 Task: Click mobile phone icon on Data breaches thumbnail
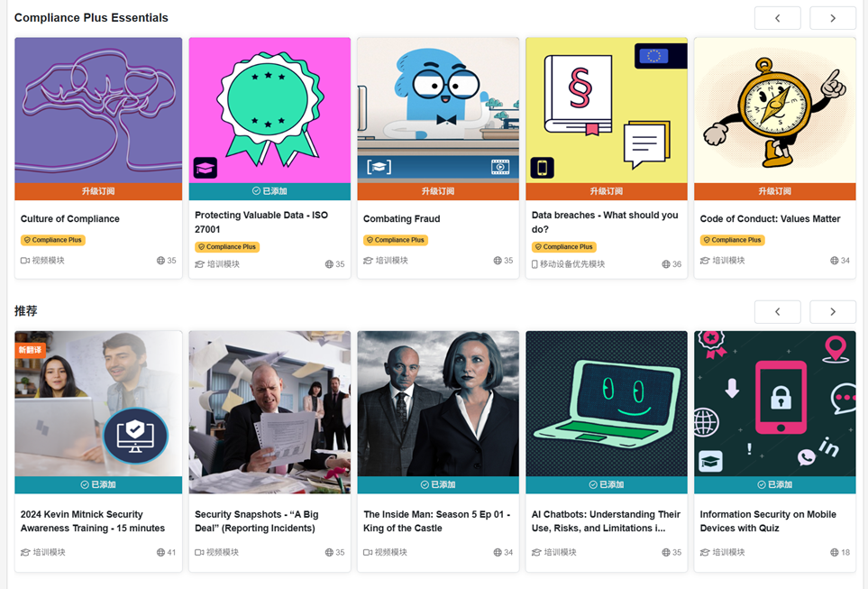[x=542, y=168]
